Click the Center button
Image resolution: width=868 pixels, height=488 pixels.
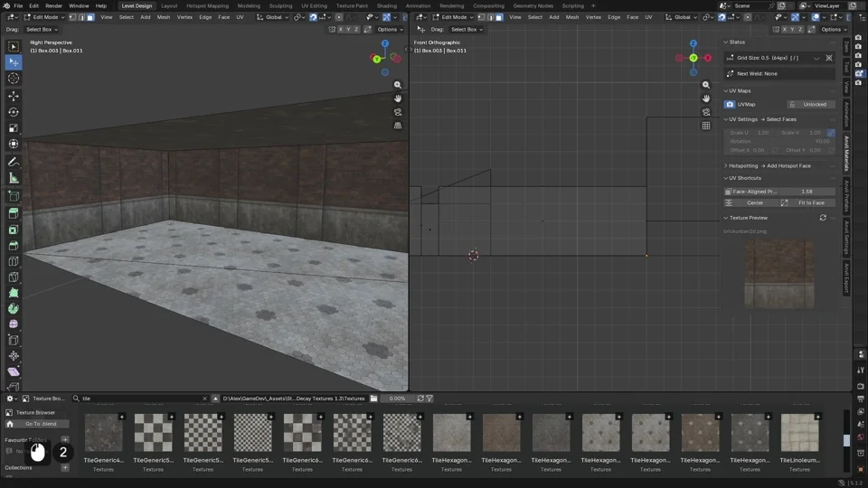click(x=750, y=203)
